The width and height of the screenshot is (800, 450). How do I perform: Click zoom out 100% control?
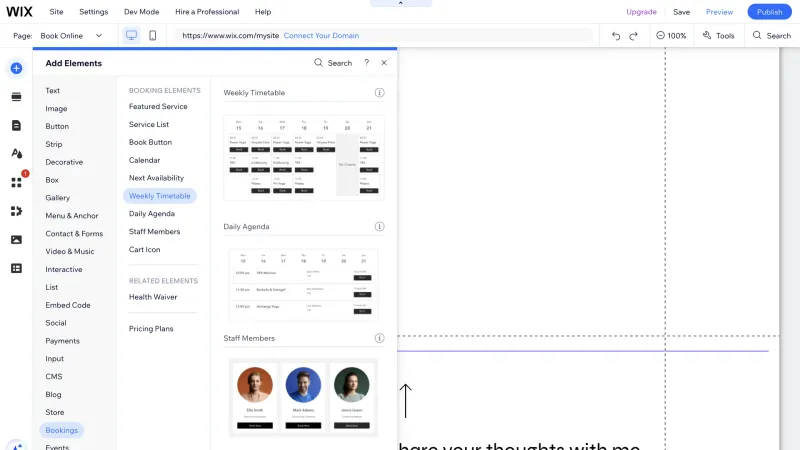(x=671, y=36)
